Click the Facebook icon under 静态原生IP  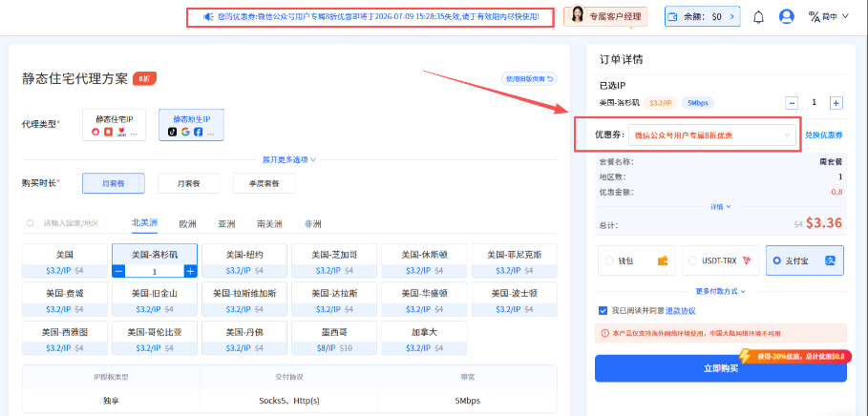(199, 132)
